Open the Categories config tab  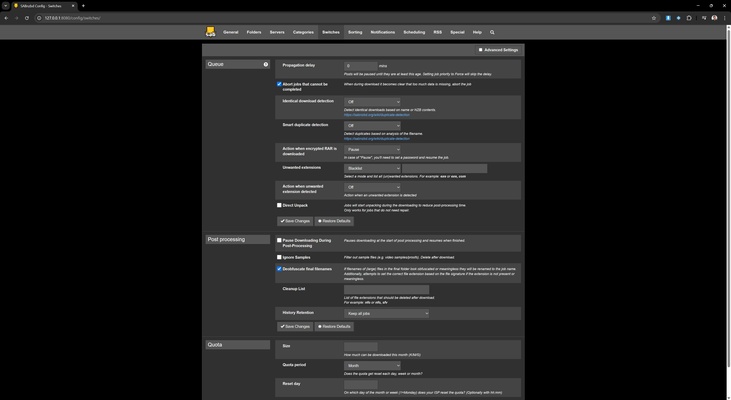303,32
